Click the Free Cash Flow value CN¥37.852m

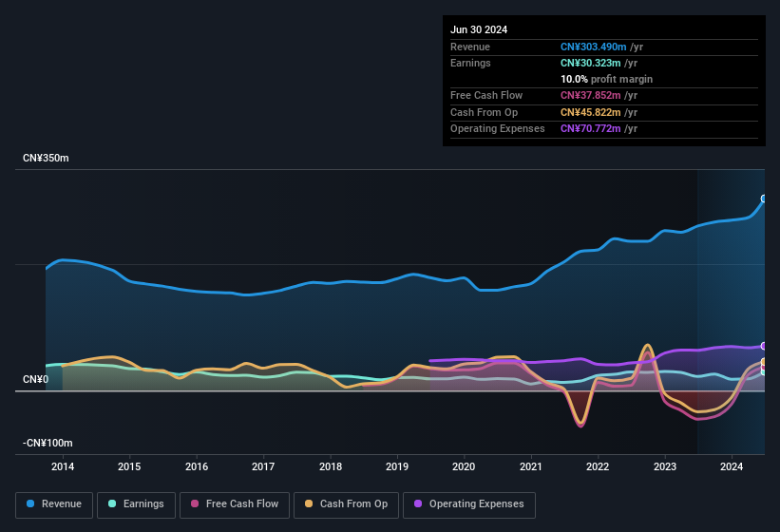591,95
